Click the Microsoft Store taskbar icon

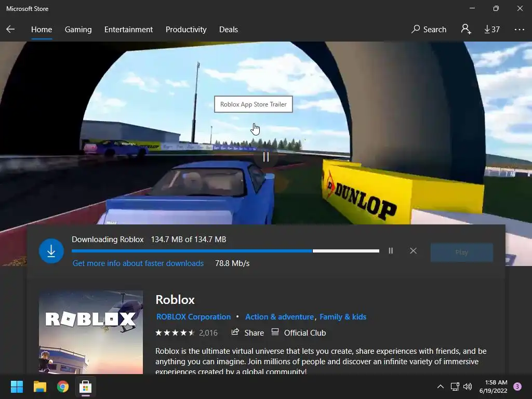[86, 387]
